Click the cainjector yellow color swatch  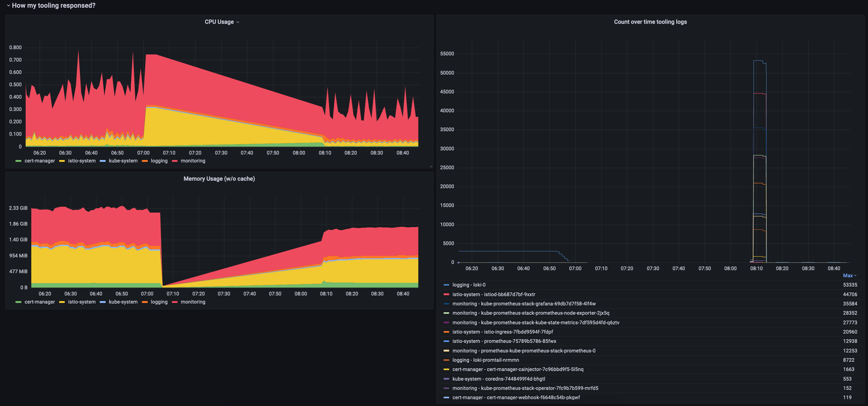446,370
